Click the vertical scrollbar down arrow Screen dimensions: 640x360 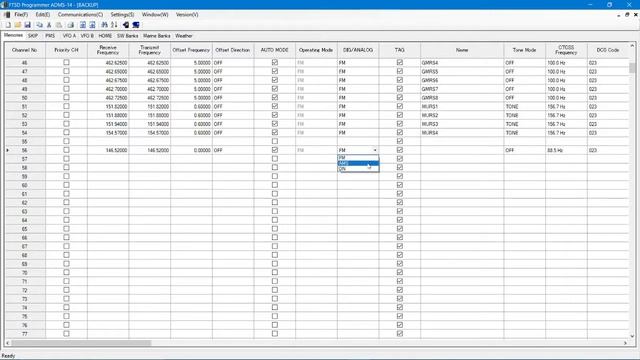tap(632, 336)
